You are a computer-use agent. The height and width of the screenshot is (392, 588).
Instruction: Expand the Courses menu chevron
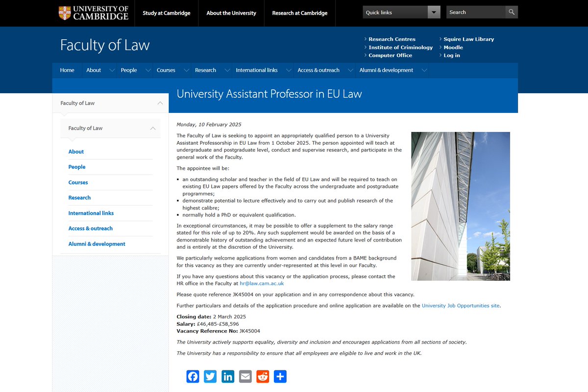(x=186, y=70)
